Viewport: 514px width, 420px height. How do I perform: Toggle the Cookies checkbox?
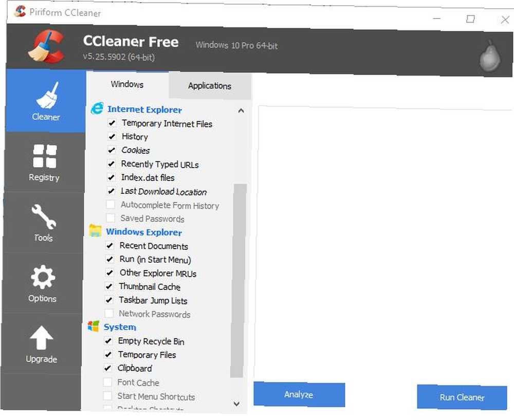(112, 150)
